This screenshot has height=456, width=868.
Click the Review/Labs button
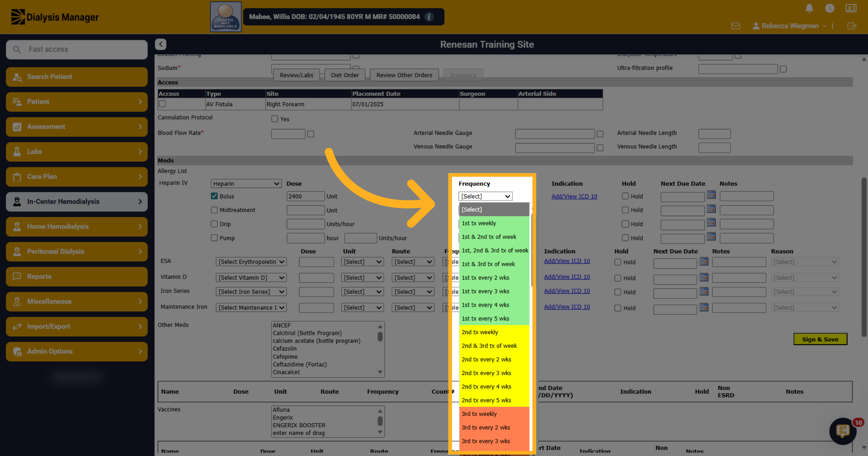click(297, 75)
